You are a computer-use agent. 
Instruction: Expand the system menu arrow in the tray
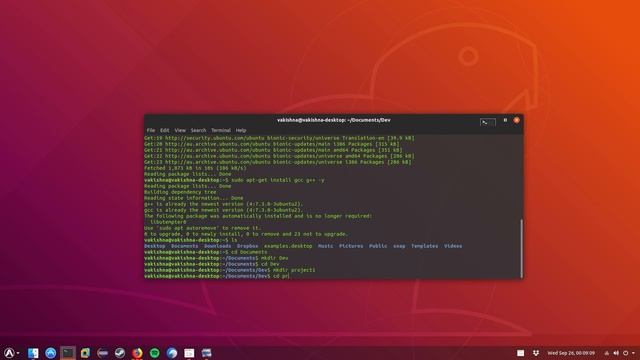pyautogui.click(x=633, y=353)
